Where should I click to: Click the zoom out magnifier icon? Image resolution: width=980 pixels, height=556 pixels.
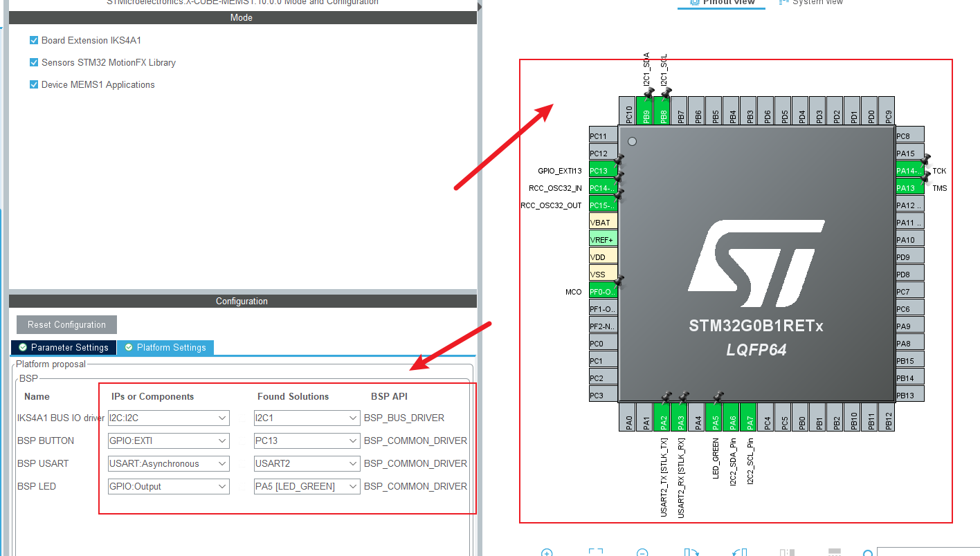(x=642, y=553)
